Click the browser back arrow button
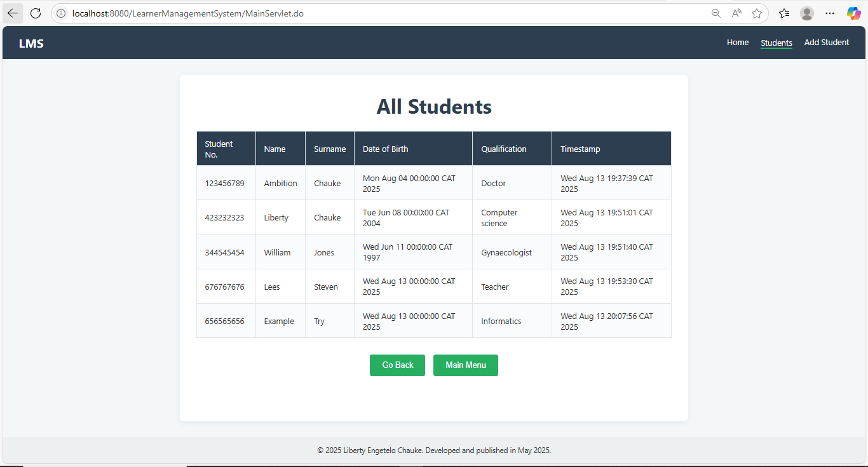Image resolution: width=868 pixels, height=467 pixels. coord(13,13)
